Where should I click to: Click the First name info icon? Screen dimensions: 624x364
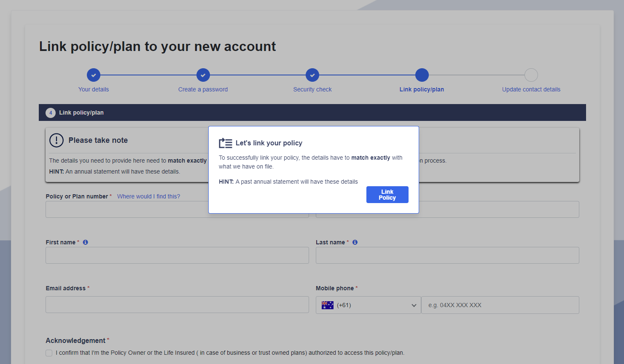tap(86, 242)
